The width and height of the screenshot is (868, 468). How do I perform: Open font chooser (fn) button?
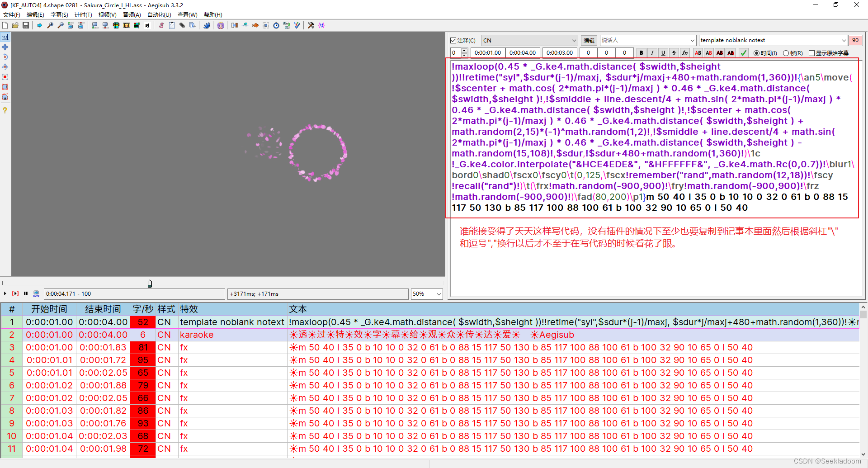click(x=685, y=53)
